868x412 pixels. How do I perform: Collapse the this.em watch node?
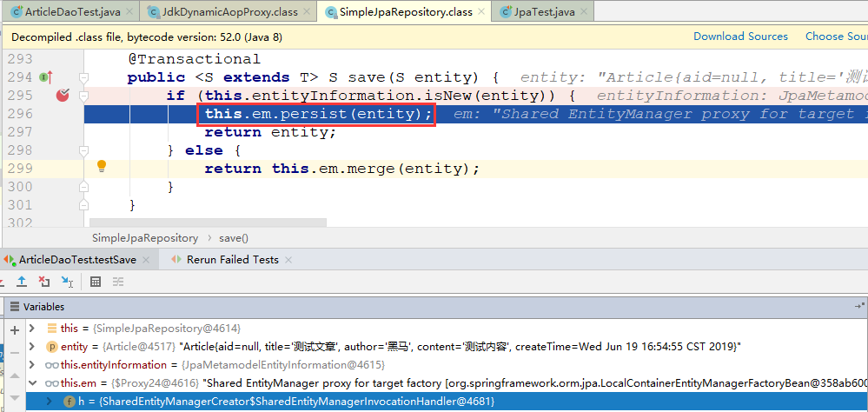tap(32, 382)
